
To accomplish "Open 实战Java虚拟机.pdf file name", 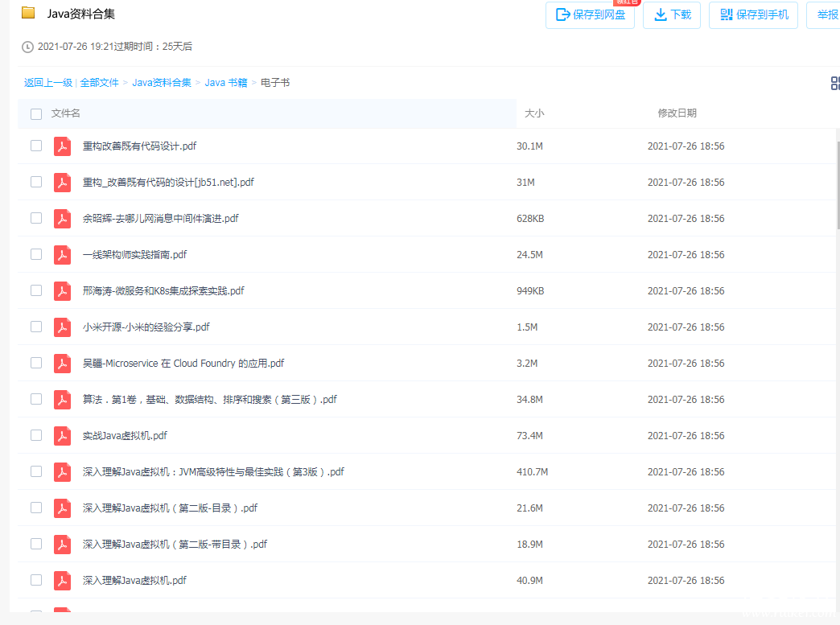I will click(125, 435).
